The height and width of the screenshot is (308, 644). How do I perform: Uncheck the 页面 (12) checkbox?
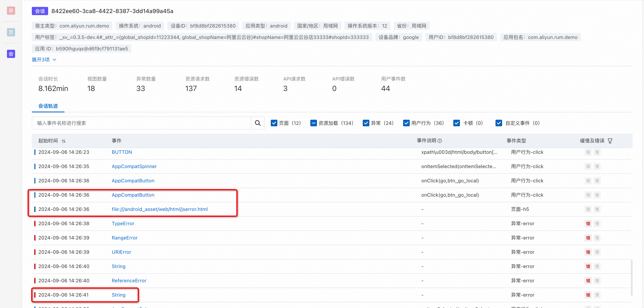pyautogui.click(x=274, y=123)
